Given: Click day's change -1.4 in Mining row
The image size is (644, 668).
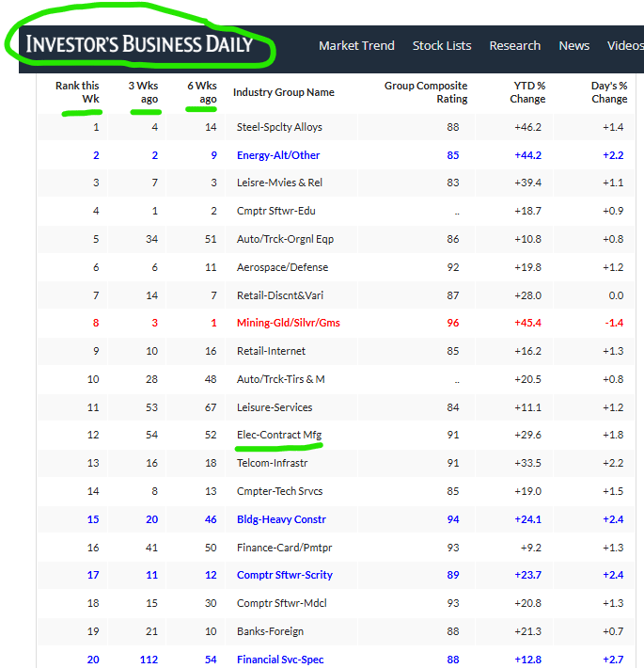Looking at the screenshot, I should click(614, 323).
